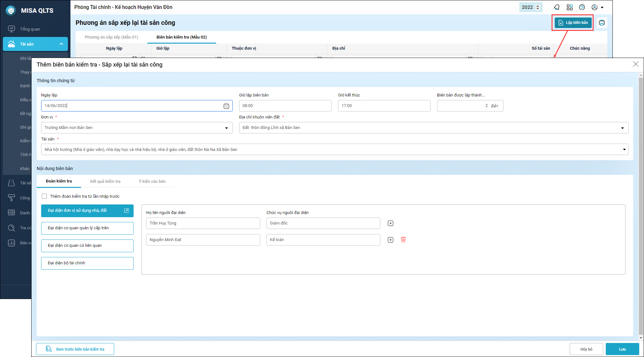Image resolution: width=644 pixels, height=357 pixels.
Task: Open the apps grid icon
Action: [x=569, y=7]
